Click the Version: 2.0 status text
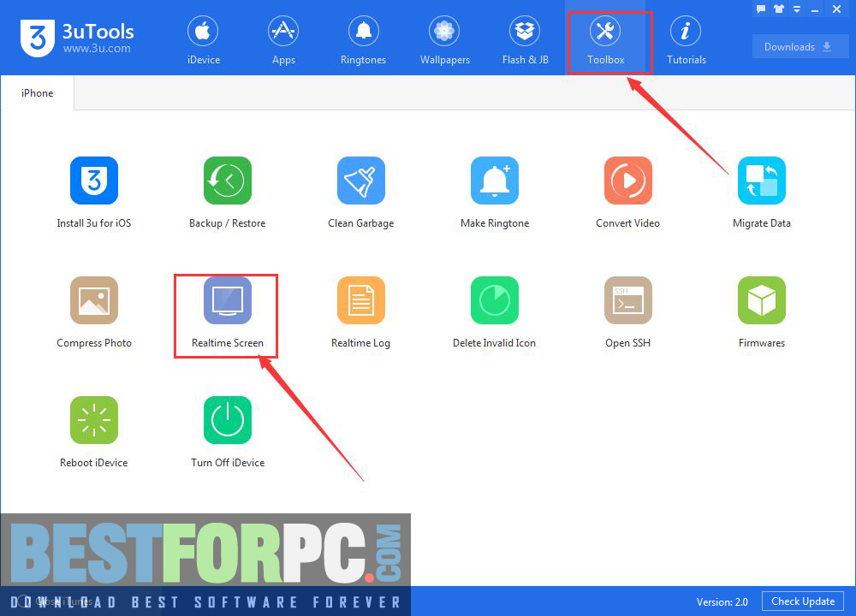 722,601
